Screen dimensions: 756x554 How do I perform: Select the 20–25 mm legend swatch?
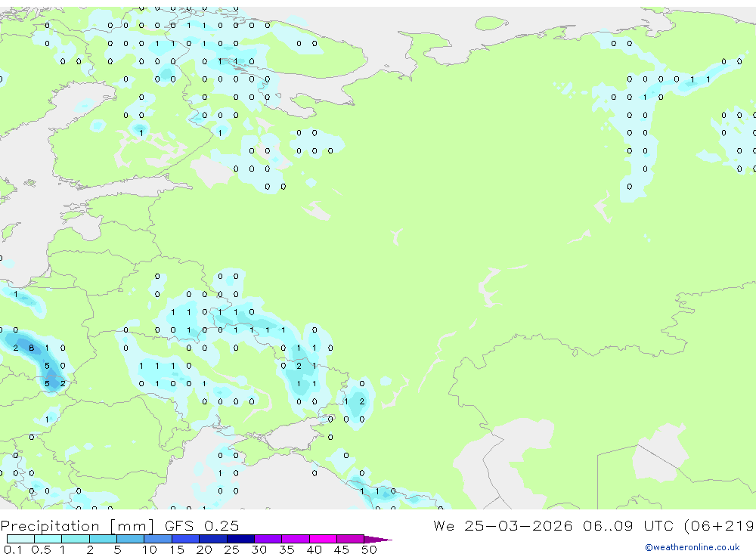tap(213, 539)
